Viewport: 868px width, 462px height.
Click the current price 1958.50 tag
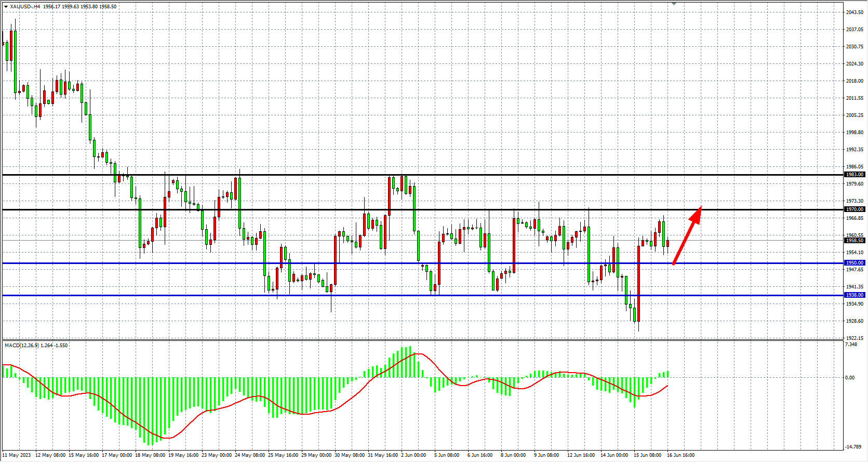pos(854,241)
